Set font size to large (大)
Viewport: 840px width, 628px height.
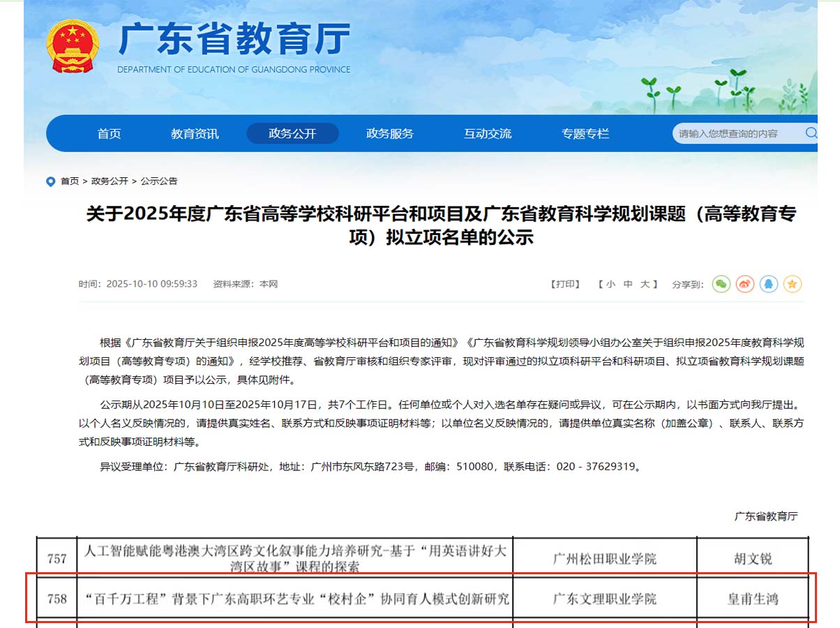point(645,284)
